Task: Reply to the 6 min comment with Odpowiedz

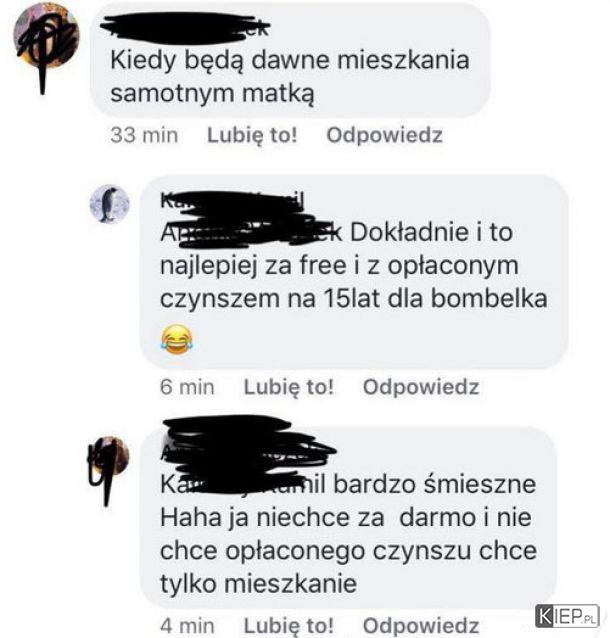Action: (421, 387)
